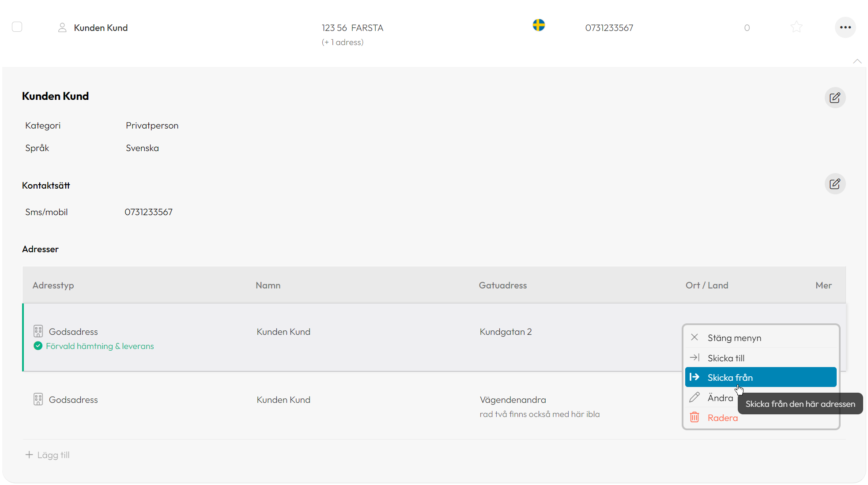
Task: Click the count value 0 in top row
Action: point(747,28)
